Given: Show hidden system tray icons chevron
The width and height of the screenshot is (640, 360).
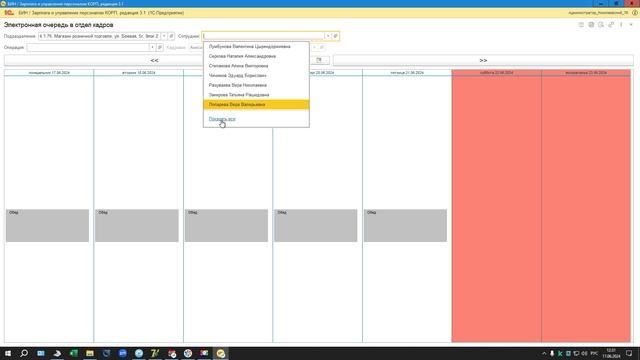Looking at the screenshot, I should click(x=544, y=353).
